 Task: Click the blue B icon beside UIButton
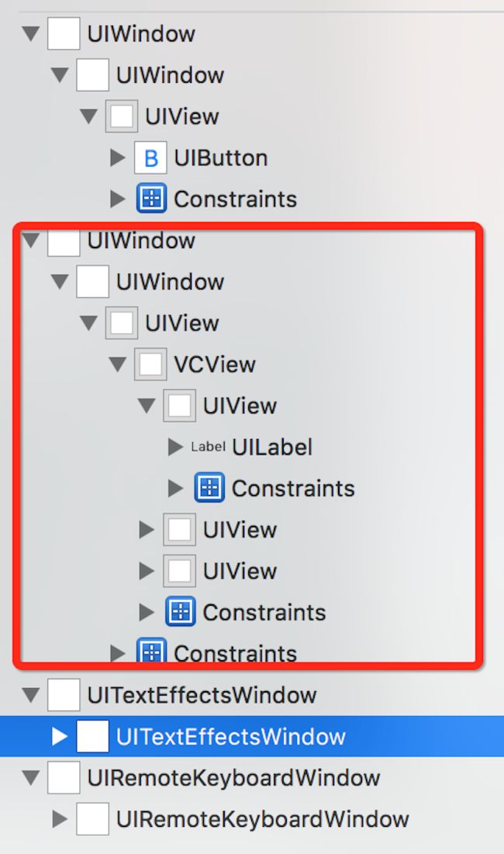tap(150, 158)
